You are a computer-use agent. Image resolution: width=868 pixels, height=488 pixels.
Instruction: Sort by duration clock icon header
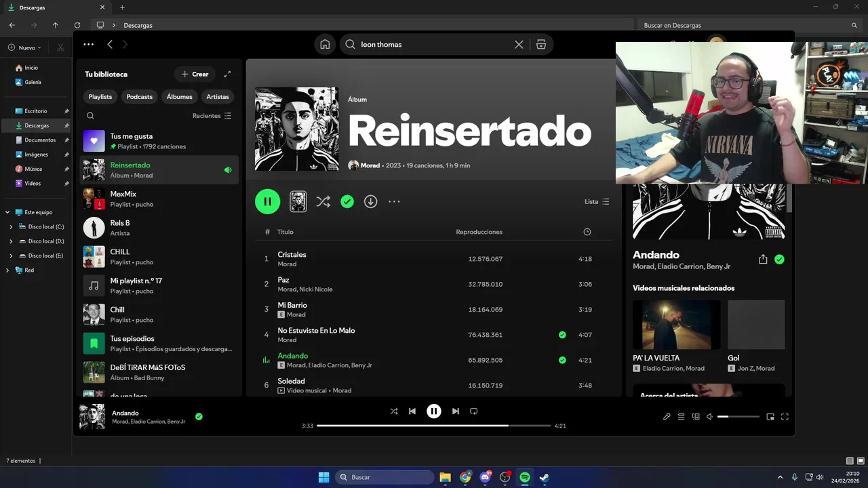point(587,232)
